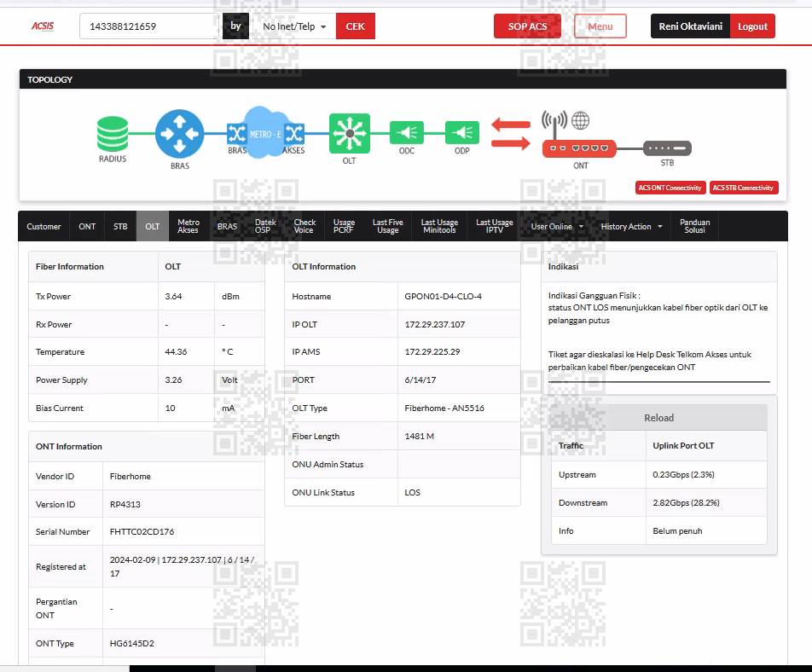Screen dimensions: 812x672
Task: Open the Panduan Solusi tab
Action: coord(694,226)
